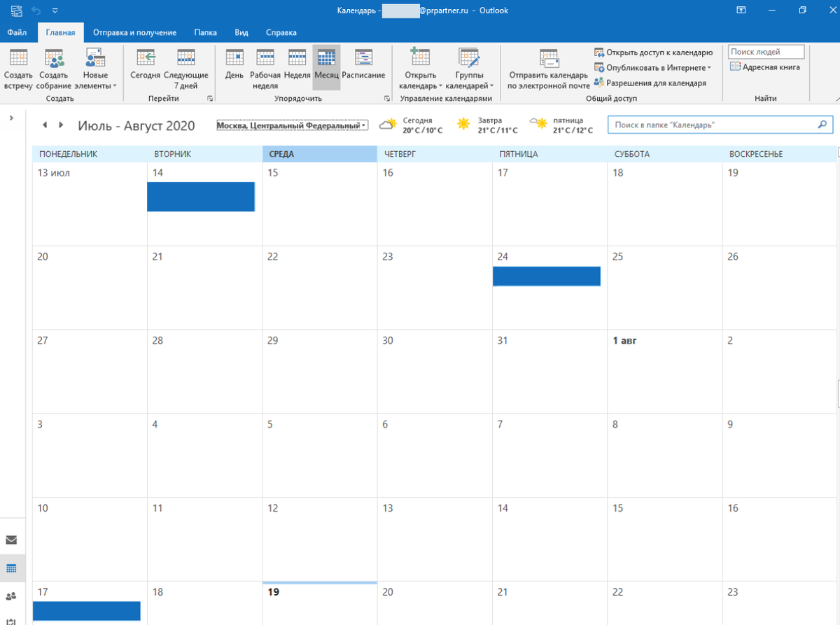
Task: Click today's weather icon Сегодня
Action: [388, 125]
